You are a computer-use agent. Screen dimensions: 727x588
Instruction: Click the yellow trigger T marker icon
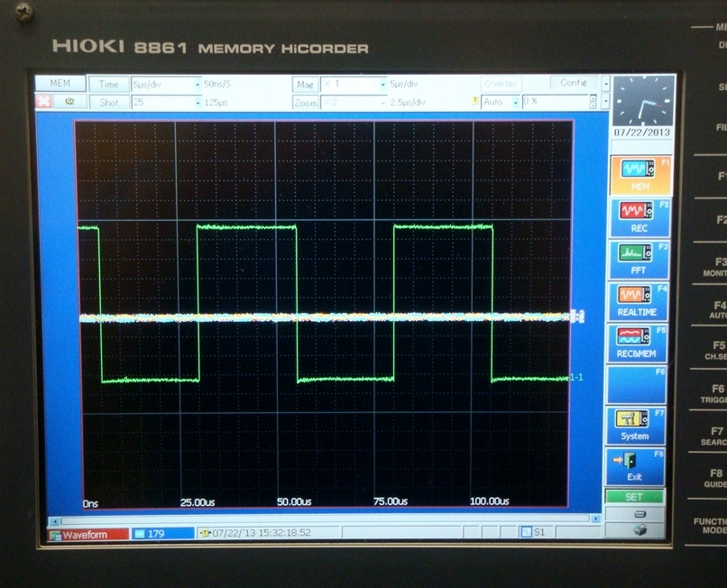click(x=474, y=101)
